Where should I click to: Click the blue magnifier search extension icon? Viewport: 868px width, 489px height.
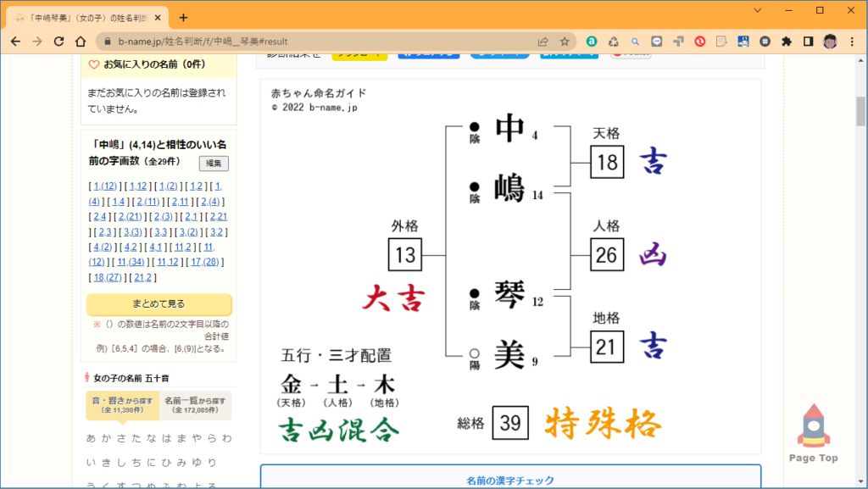click(x=635, y=40)
